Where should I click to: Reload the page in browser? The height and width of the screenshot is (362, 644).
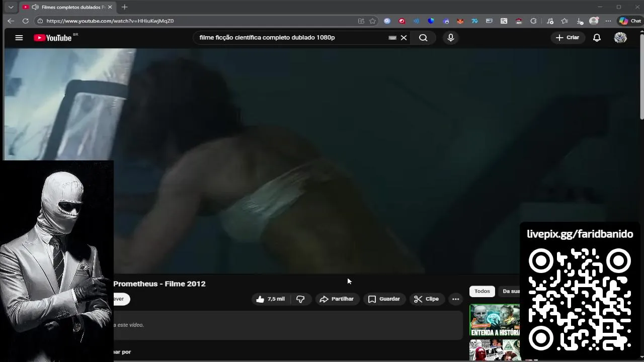click(25, 21)
